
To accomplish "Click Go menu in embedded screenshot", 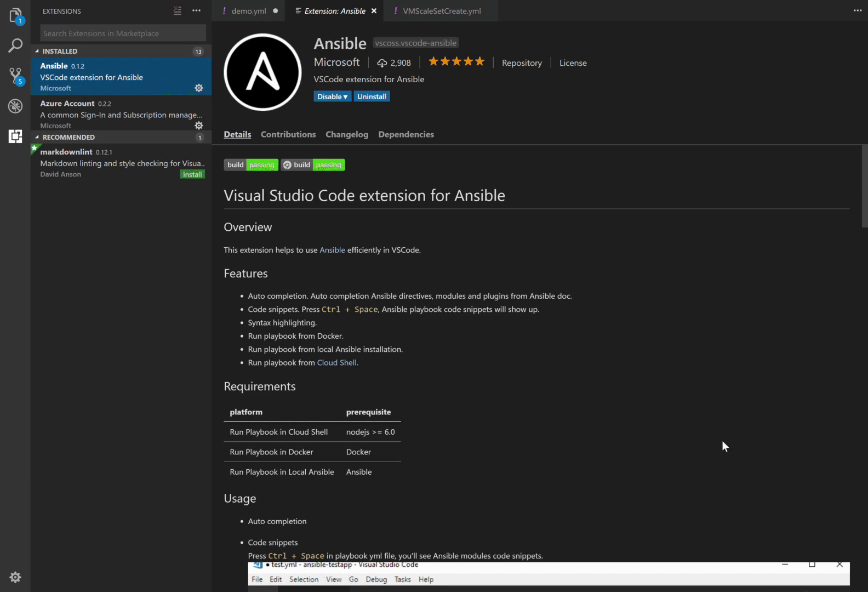I will [353, 579].
